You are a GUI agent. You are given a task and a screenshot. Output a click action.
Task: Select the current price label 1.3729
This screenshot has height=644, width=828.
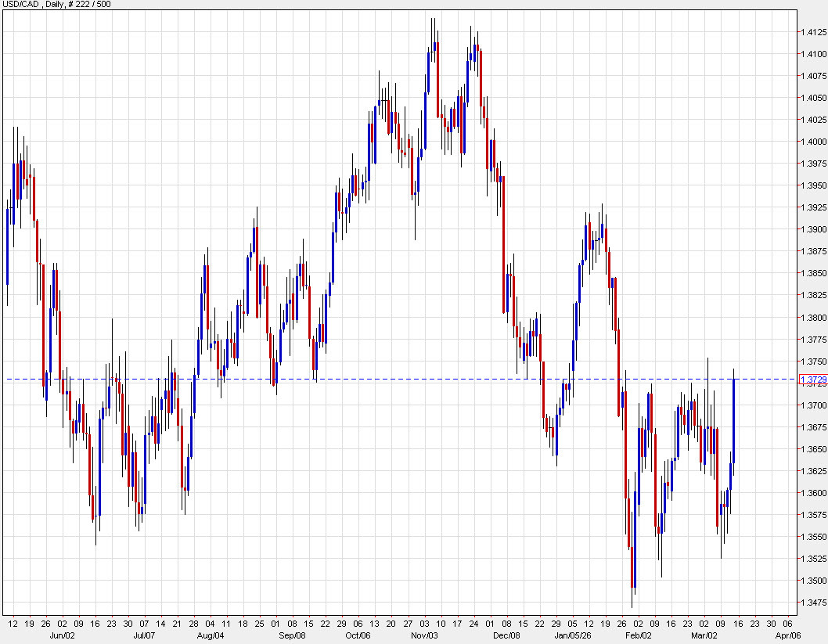814,380
